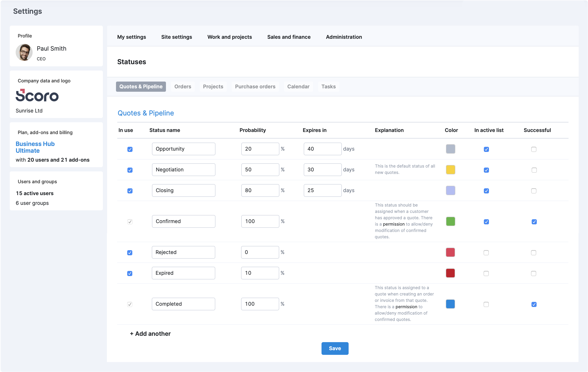588x372 pixels.
Task: Change Rejected pink-red color swatch
Action: coord(450,252)
